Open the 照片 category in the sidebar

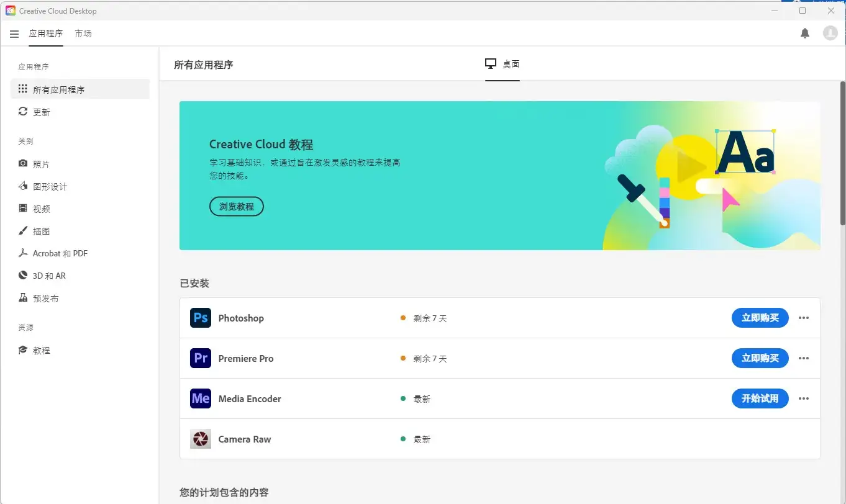37,163
